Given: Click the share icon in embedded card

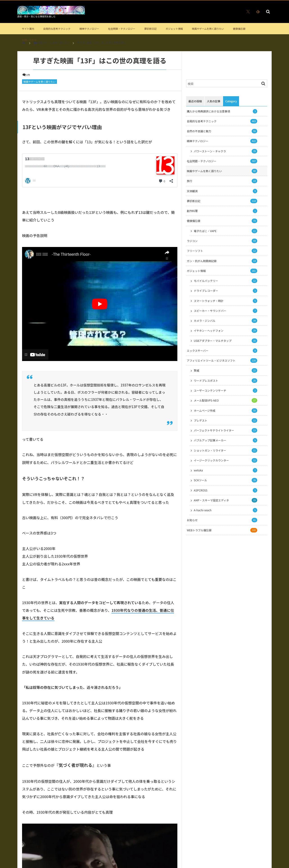Looking at the screenshot, I should tap(171, 181).
